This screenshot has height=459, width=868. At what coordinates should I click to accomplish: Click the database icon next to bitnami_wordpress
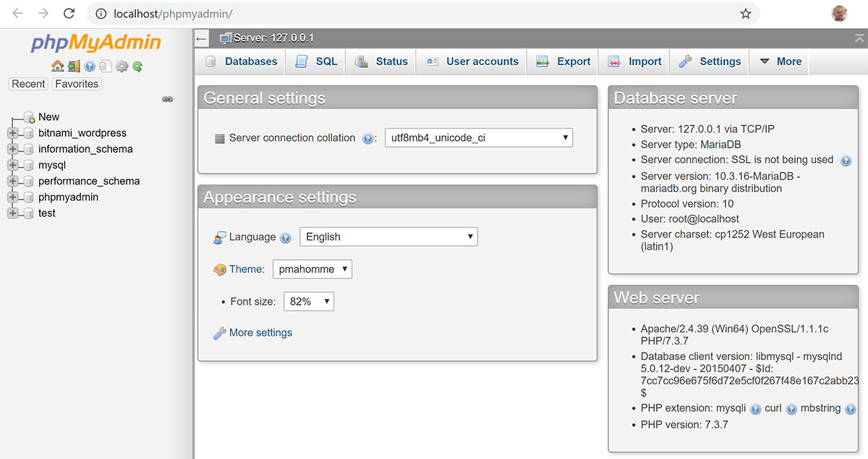tap(28, 133)
